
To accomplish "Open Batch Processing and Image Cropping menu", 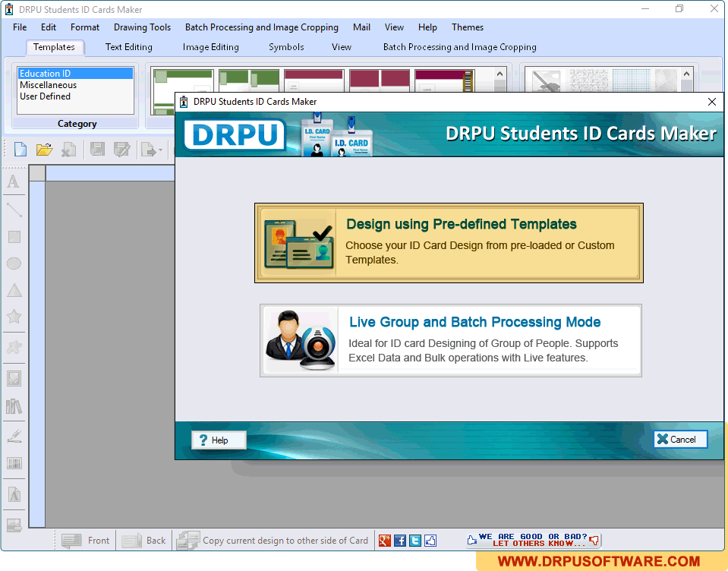I will [261, 27].
